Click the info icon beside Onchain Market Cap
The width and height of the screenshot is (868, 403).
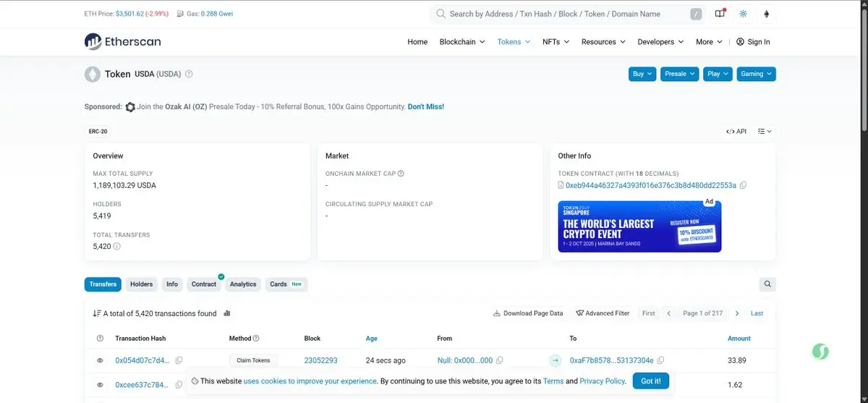pos(401,174)
